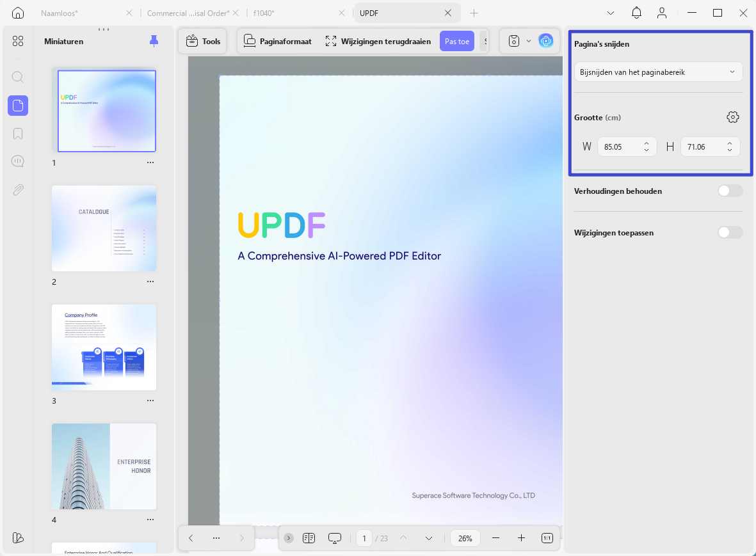756x556 pixels.
Task: Click the Pas toe button
Action: tap(457, 42)
